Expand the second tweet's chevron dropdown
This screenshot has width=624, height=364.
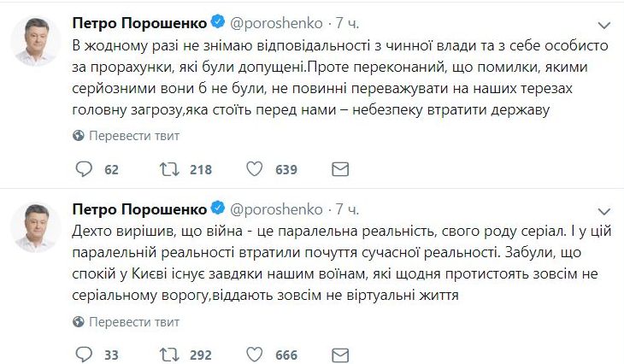(x=604, y=208)
